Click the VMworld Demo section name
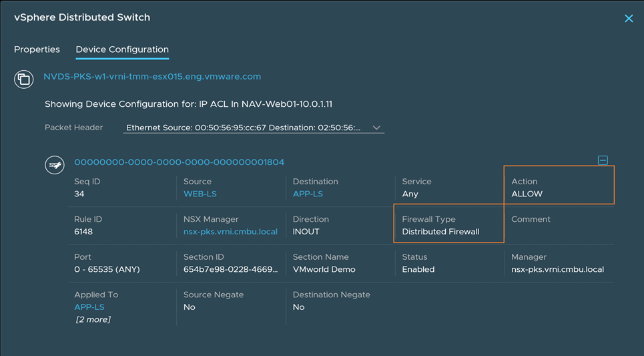The image size is (644, 356). coord(324,270)
